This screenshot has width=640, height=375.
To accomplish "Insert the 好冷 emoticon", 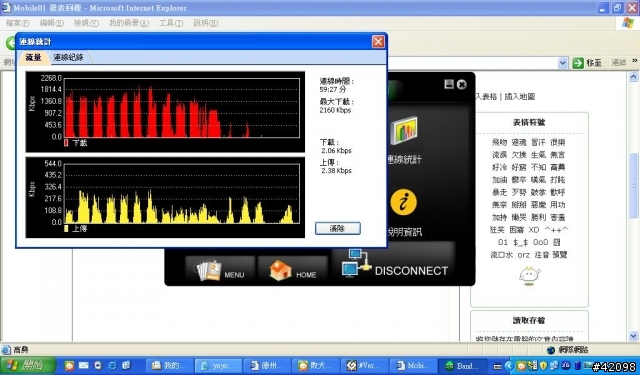I will [x=500, y=167].
